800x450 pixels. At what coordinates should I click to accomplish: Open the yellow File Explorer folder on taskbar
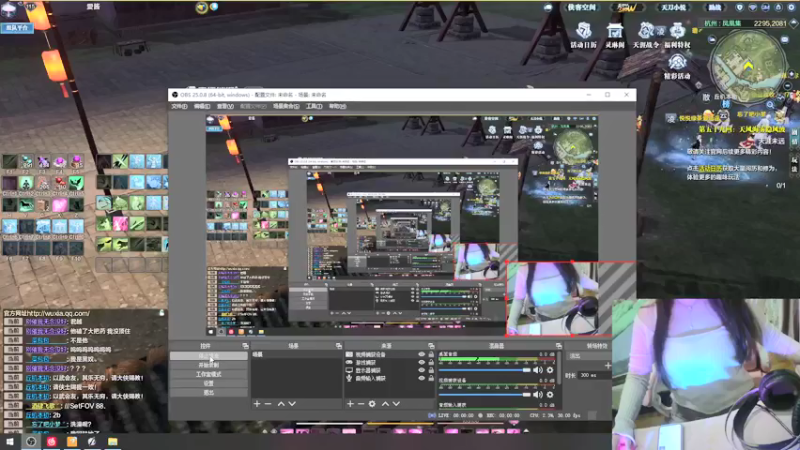point(113,442)
